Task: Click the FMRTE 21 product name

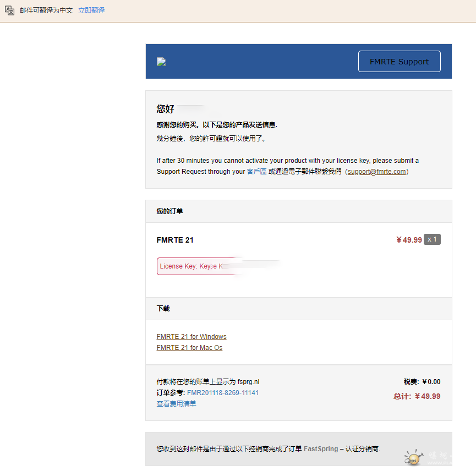Action: click(x=175, y=240)
